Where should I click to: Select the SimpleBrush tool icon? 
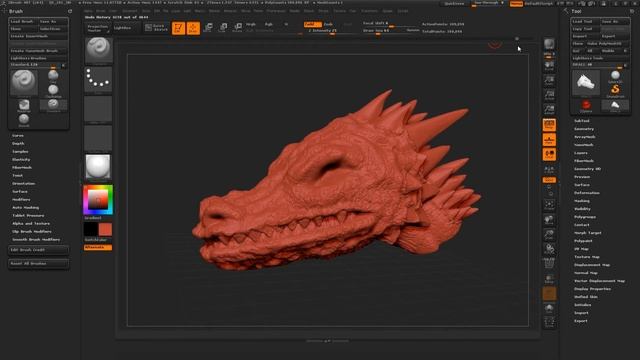(x=615, y=91)
